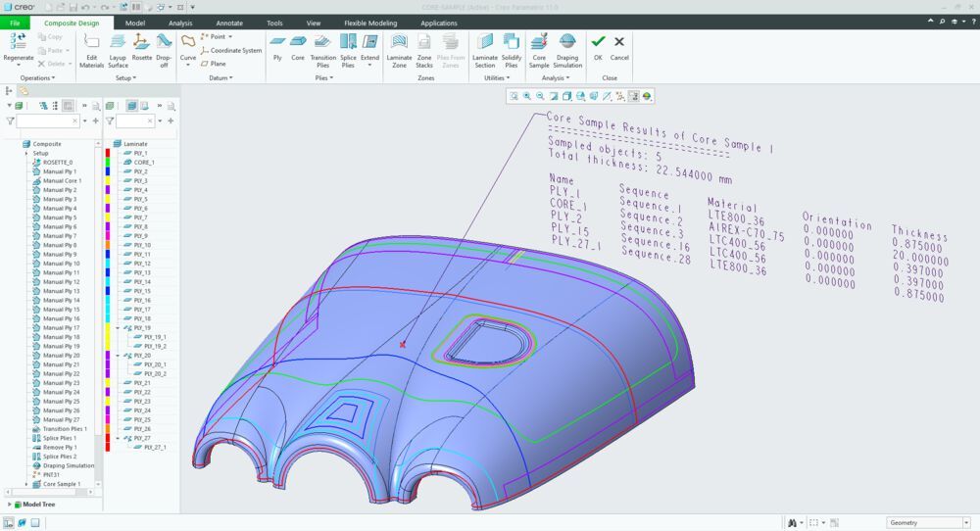The image size is (980, 531).
Task: Click the green OK checkmark button
Action: tap(598, 41)
